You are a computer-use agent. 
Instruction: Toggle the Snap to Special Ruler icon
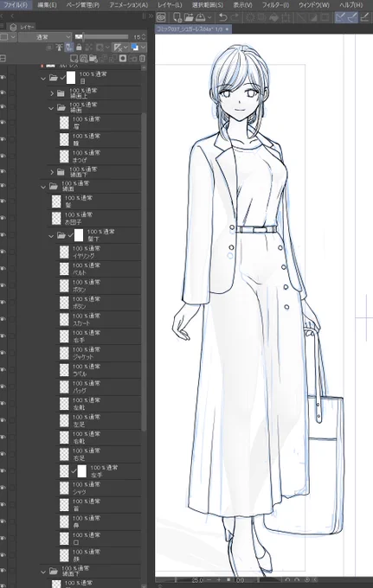pos(352,17)
